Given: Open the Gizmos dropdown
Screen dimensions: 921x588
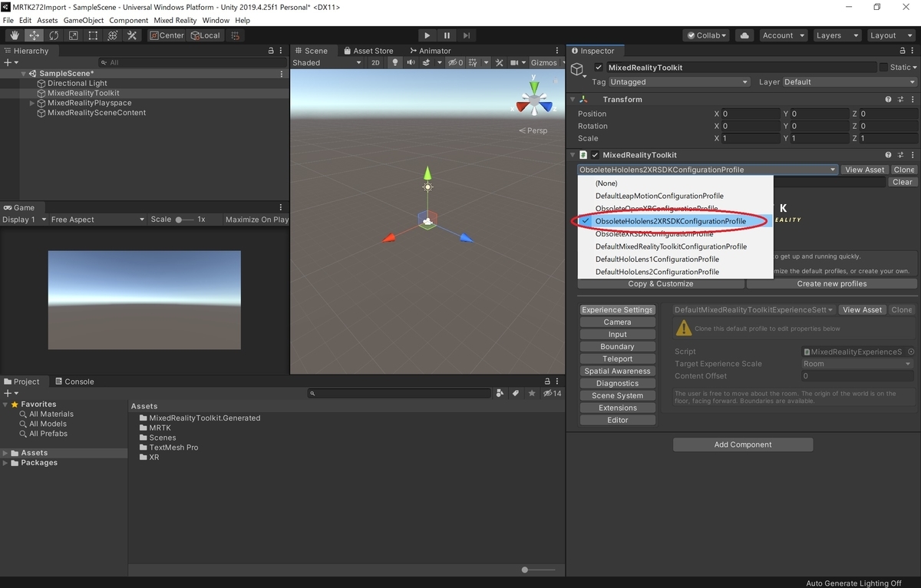Looking at the screenshot, I should pos(547,63).
